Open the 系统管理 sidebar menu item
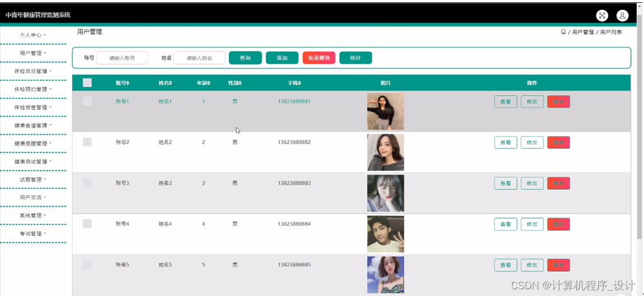 coord(33,216)
